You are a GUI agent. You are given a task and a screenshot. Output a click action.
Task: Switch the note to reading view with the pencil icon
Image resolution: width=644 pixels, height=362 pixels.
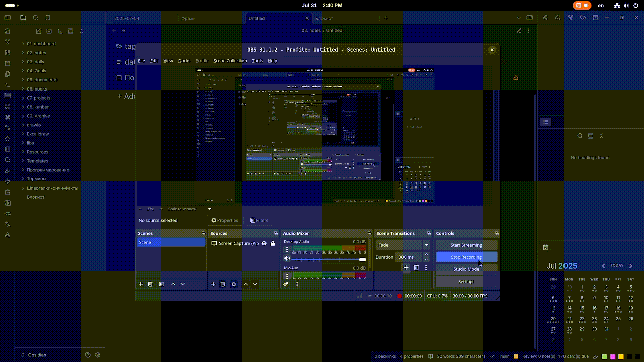(520, 30)
